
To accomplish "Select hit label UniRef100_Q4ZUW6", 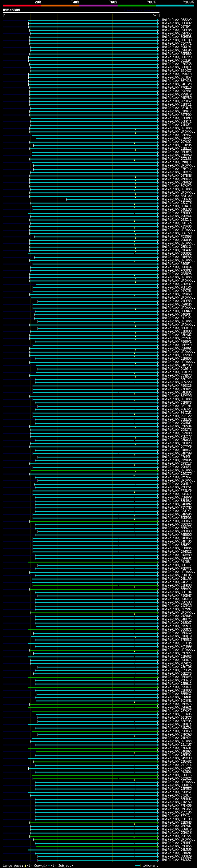I will click(x=177, y=616).
